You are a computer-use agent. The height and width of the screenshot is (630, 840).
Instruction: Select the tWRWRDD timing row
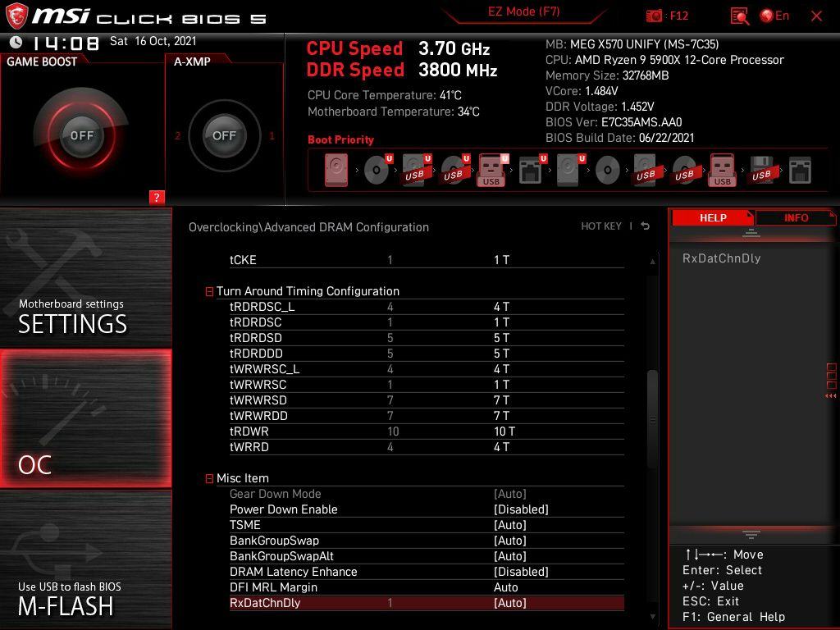pyautogui.click(x=427, y=416)
